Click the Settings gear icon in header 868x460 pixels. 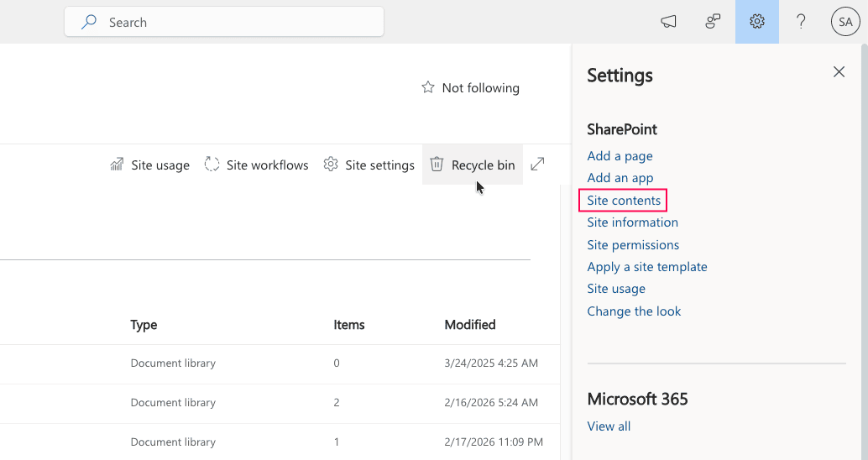pos(756,22)
